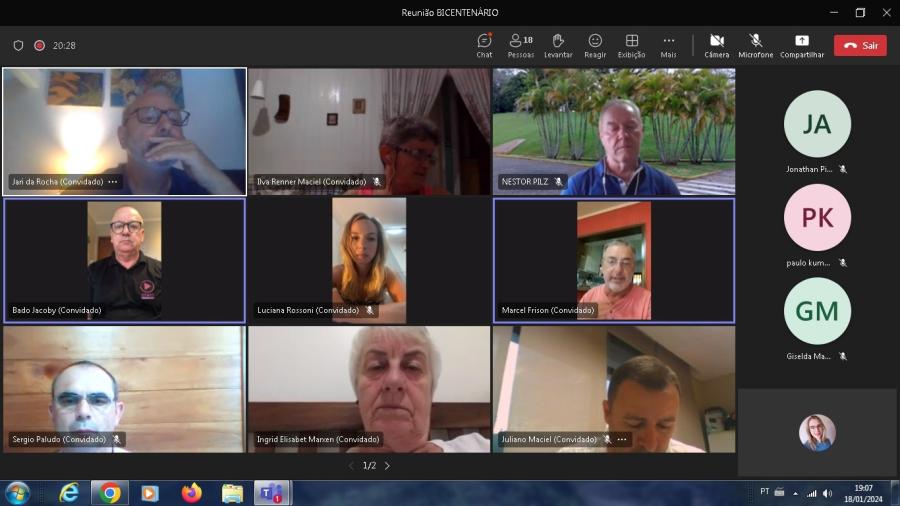Open more options for Jari da Rocha

pos(113,182)
